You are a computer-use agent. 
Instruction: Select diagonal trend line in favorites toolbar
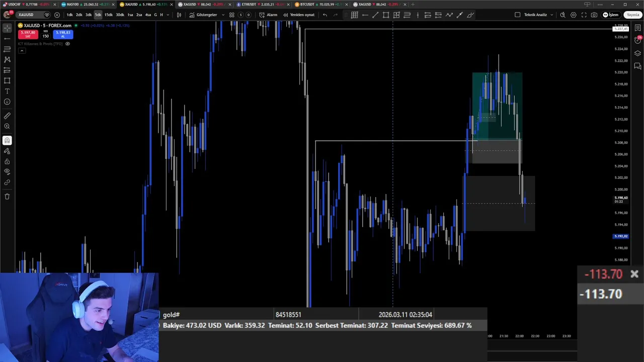[375, 15]
